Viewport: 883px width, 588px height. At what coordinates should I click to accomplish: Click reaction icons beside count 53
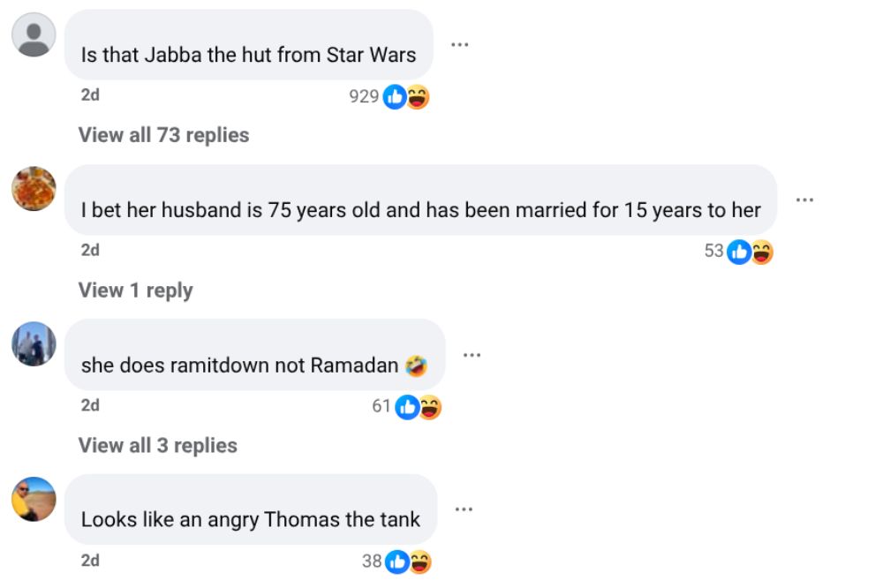pos(751,253)
